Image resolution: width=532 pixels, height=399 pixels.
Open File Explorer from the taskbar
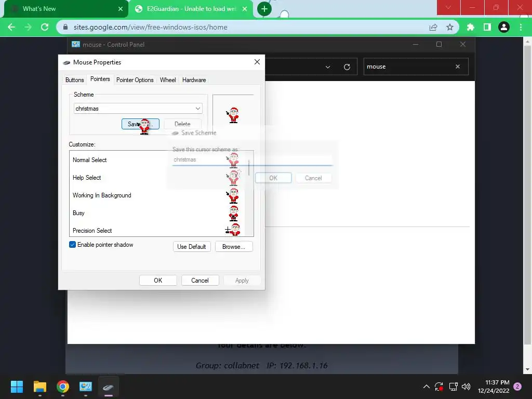(x=40, y=387)
